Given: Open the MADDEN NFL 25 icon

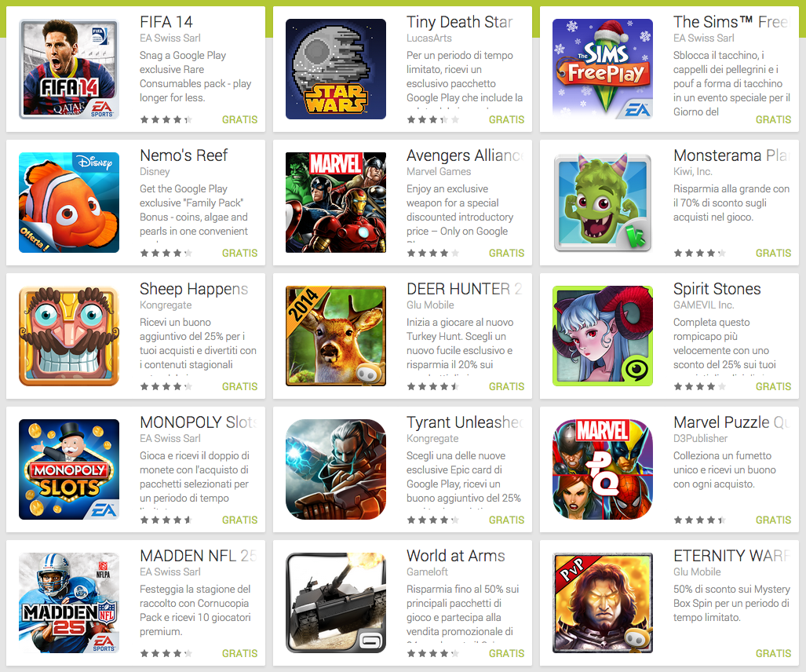Looking at the screenshot, I should click(x=69, y=603).
